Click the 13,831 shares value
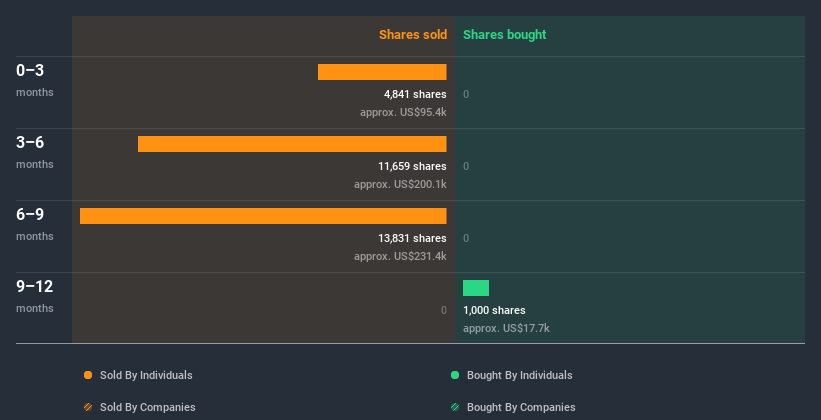 [x=413, y=238]
